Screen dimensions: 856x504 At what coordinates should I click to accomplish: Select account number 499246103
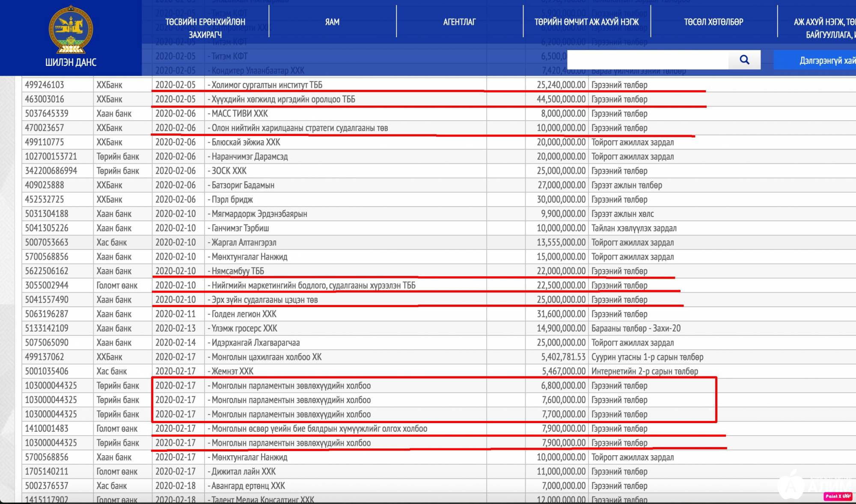pyautogui.click(x=45, y=85)
